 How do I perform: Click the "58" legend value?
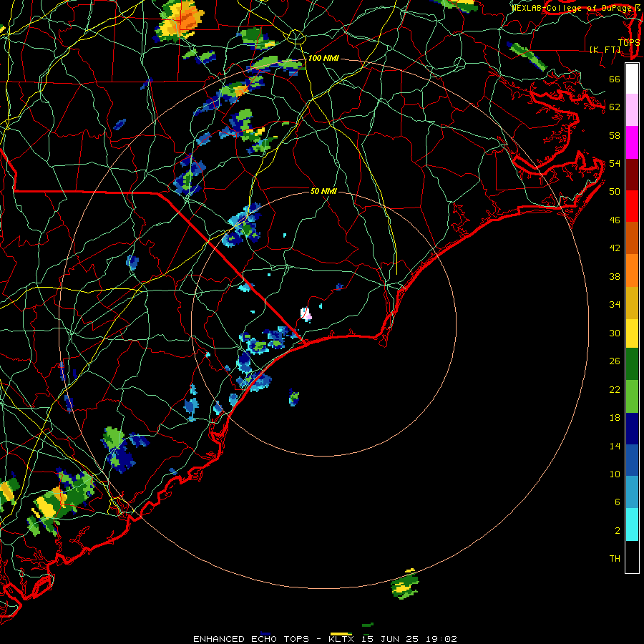coord(615,135)
